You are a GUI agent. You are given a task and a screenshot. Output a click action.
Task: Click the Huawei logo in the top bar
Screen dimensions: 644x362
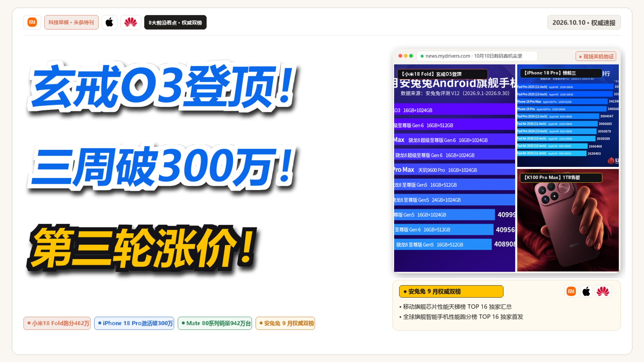point(131,22)
